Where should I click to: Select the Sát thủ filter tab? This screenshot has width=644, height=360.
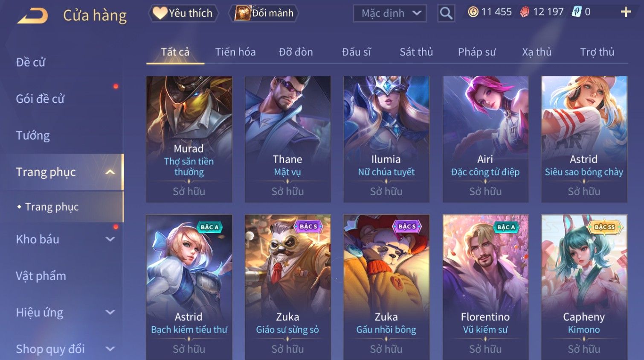pyautogui.click(x=416, y=52)
